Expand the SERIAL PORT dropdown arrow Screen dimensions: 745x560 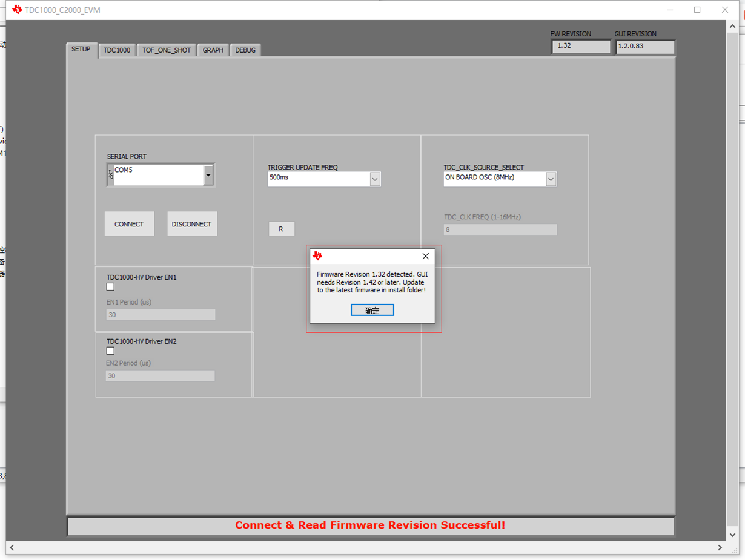(208, 175)
